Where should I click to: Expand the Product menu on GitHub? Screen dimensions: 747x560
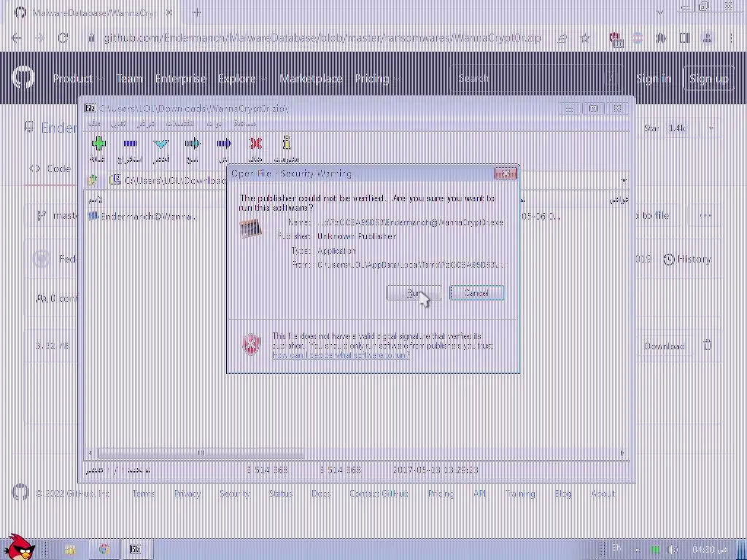[x=77, y=79]
